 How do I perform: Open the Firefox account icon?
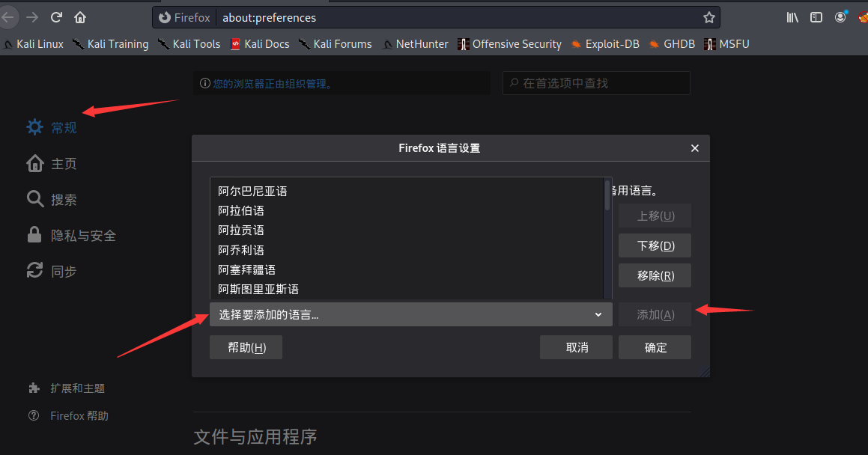840,17
